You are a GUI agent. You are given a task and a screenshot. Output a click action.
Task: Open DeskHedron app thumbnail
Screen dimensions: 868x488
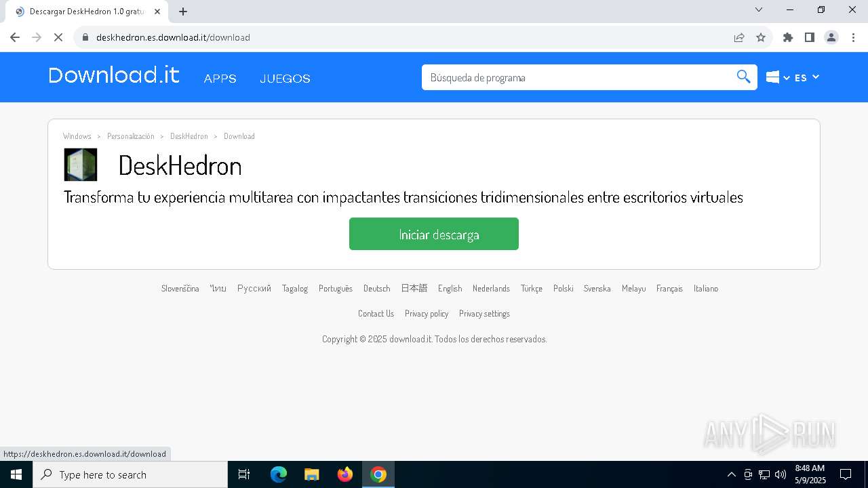pos(81,165)
